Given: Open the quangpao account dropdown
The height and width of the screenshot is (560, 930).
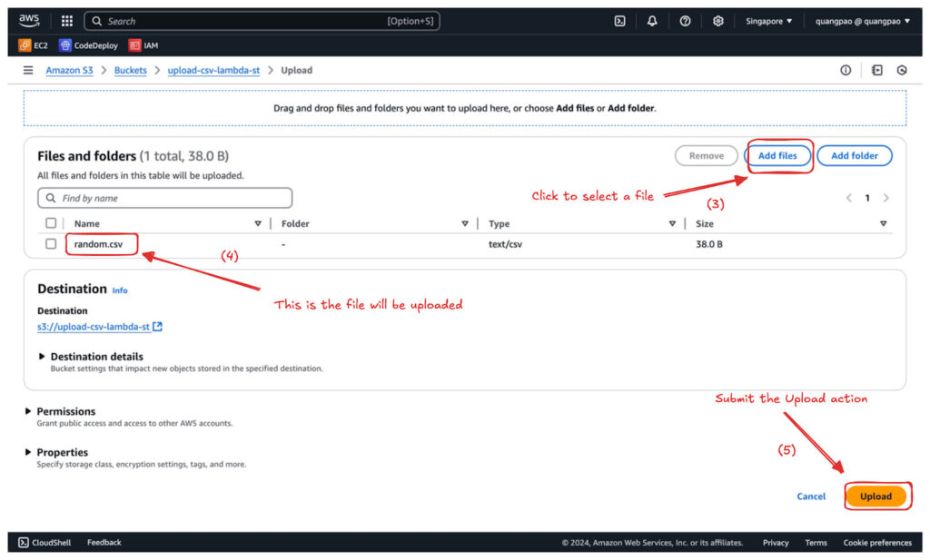Looking at the screenshot, I should tap(863, 21).
